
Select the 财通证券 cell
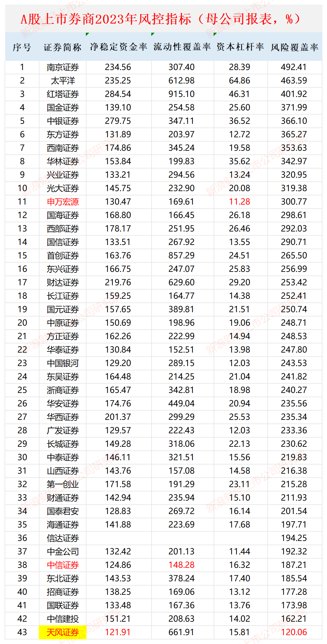click(63, 498)
